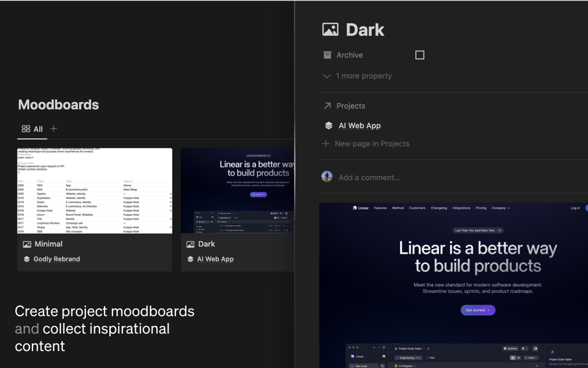Click the AI Web App layers icon
This screenshot has height=368, width=588.
point(329,126)
